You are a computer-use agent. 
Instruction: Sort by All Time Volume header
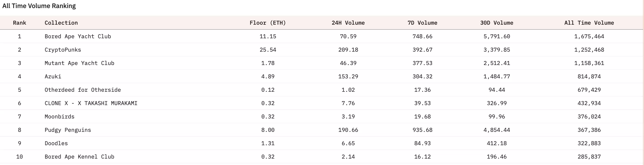click(589, 23)
